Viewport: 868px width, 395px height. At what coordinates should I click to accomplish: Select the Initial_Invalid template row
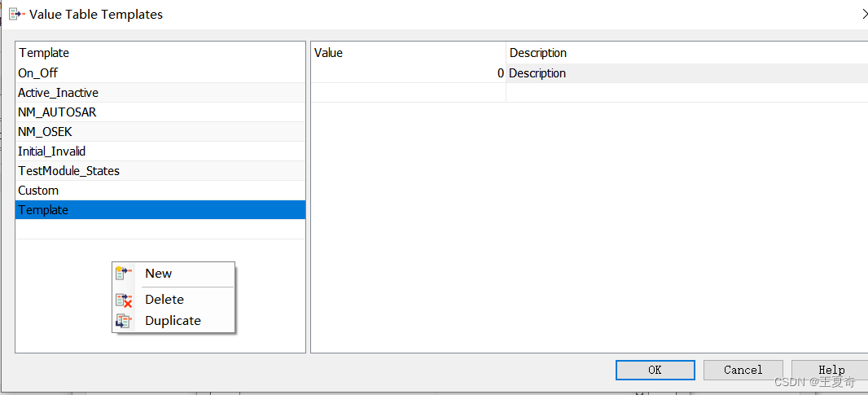pos(160,151)
